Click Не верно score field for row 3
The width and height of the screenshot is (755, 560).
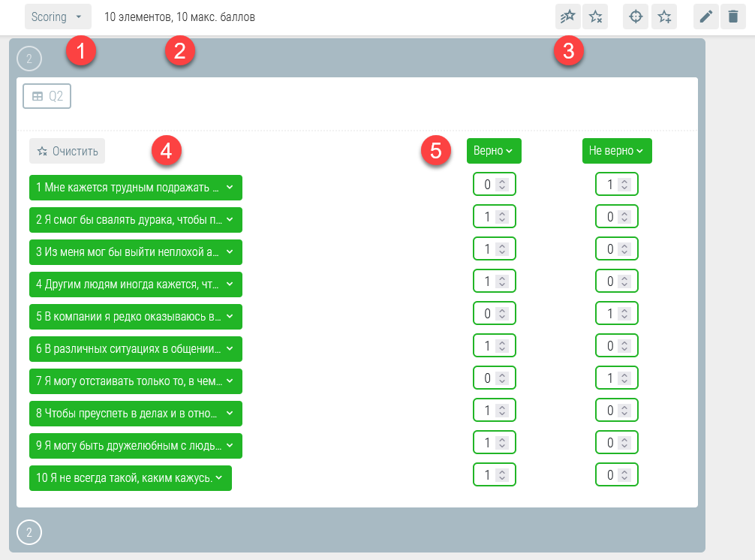tap(617, 248)
